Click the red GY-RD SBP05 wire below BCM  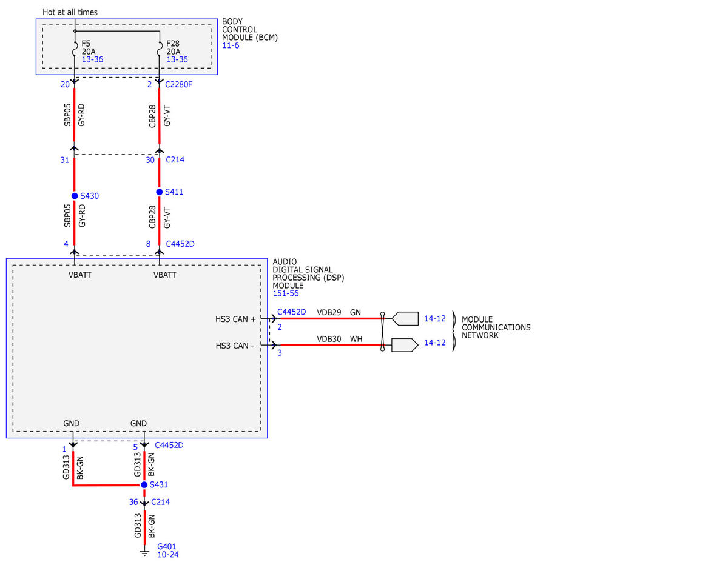74,115
